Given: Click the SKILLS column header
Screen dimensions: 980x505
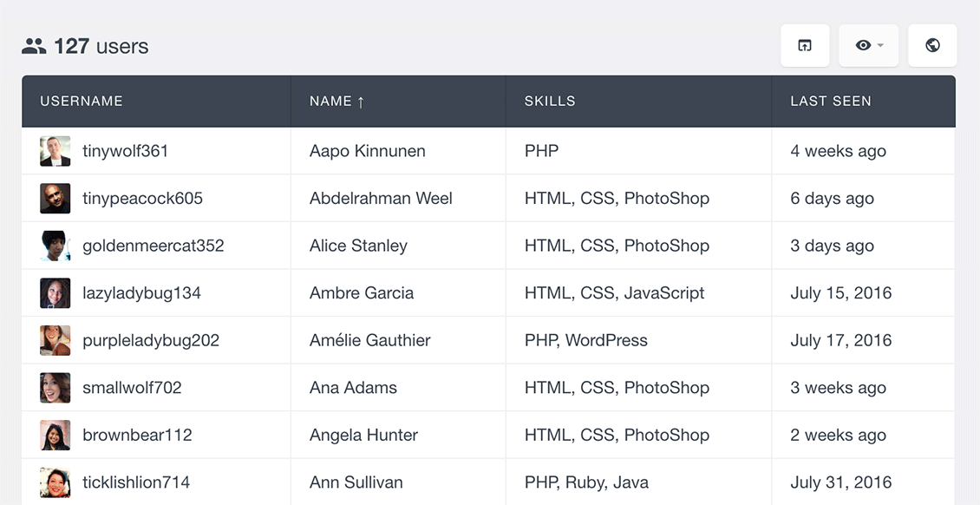Looking at the screenshot, I should [550, 102].
